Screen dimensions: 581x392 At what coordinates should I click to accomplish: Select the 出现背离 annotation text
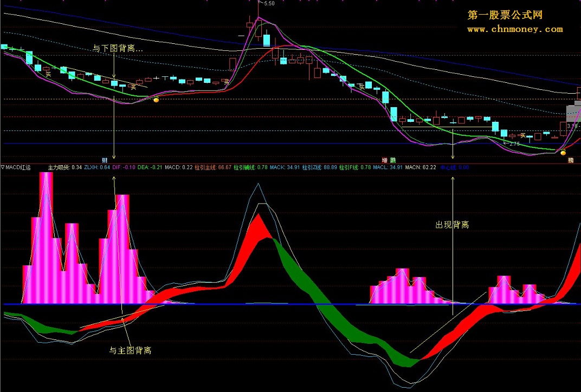(452, 225)
